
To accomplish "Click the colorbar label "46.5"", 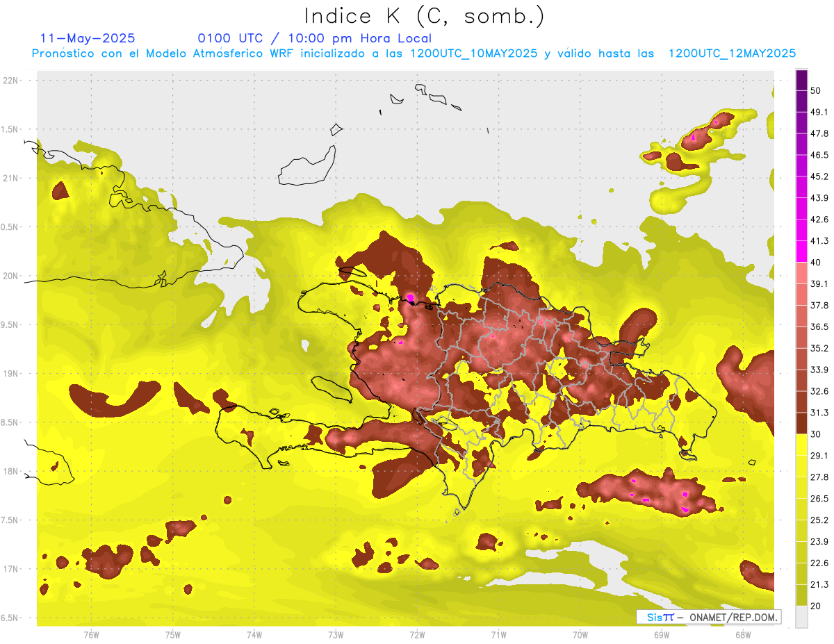I will [x=819, y=156].
